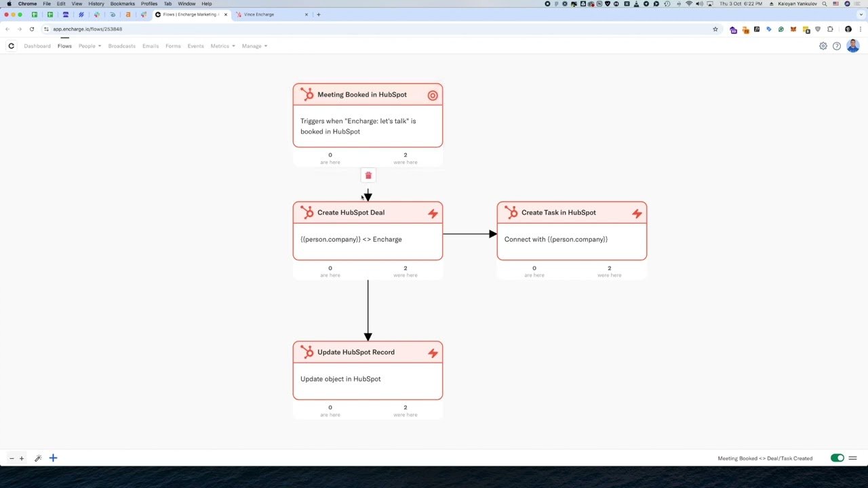
Task: Add a new step with blue plus
Action: coord(53,458)
